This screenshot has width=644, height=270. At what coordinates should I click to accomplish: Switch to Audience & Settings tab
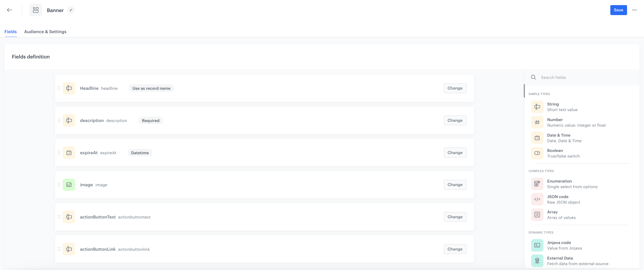pyautogui.click(x=45, y=32)
